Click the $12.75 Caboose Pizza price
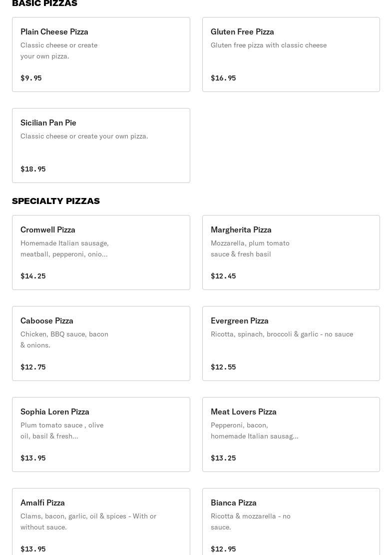 point(33,367)
